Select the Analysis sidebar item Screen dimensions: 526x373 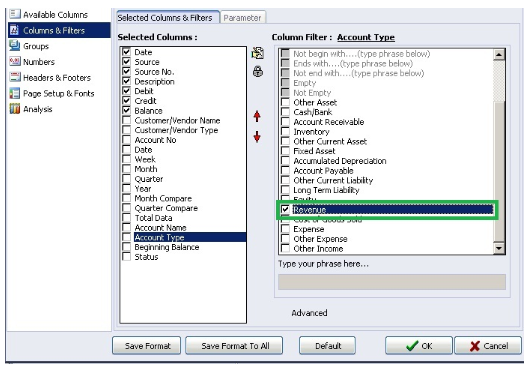pos(38,109)
